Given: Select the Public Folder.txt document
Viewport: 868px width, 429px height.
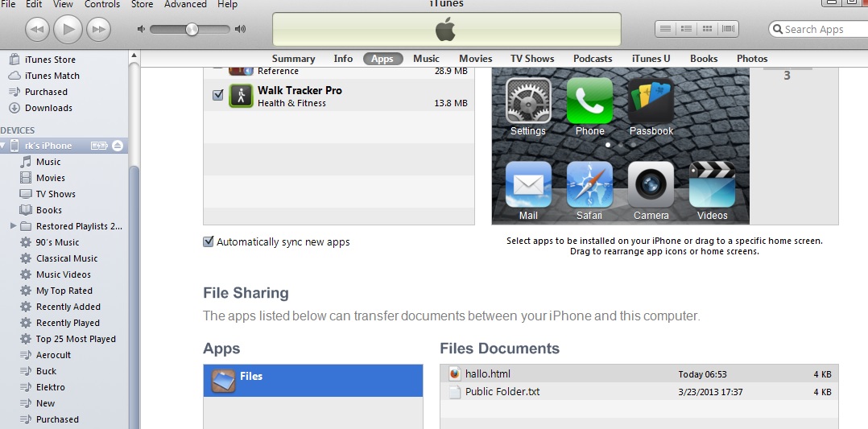Looking at the screenshot, I should [639, 392].
